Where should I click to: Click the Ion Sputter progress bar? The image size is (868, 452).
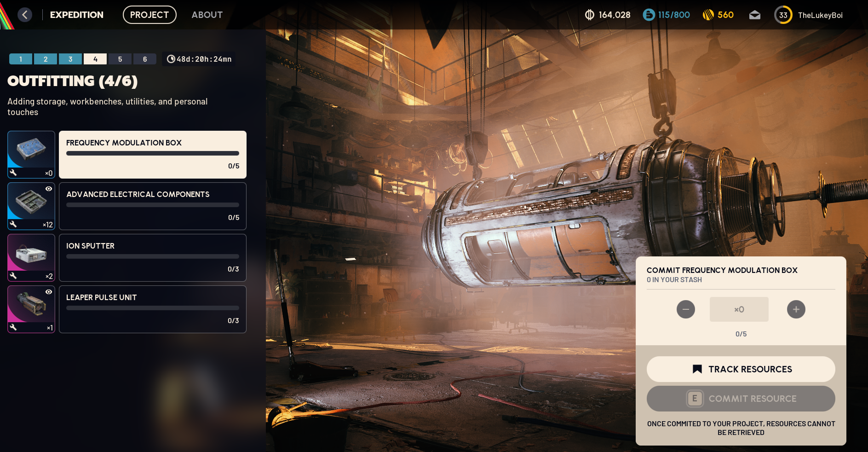click(x=153, y=256)
